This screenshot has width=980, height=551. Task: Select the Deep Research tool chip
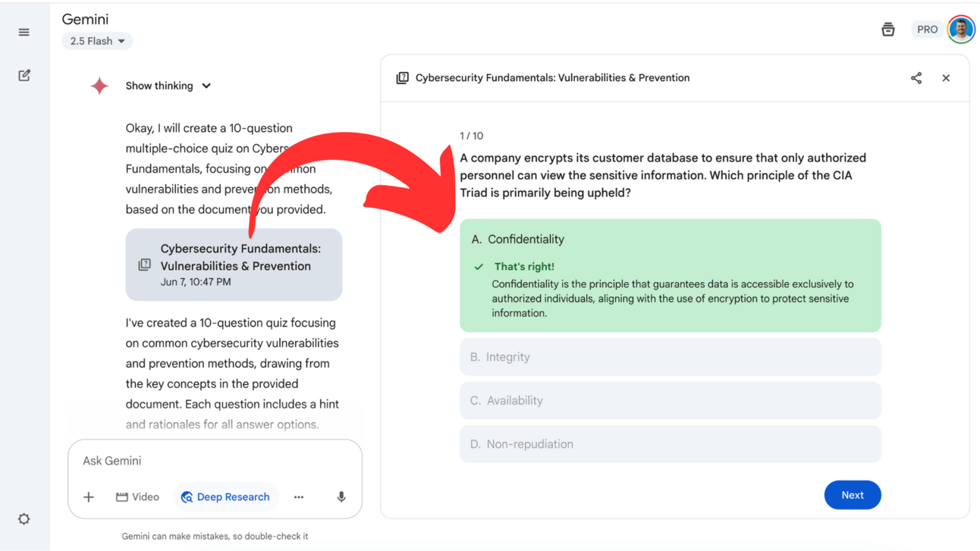(x=226, y=497)
